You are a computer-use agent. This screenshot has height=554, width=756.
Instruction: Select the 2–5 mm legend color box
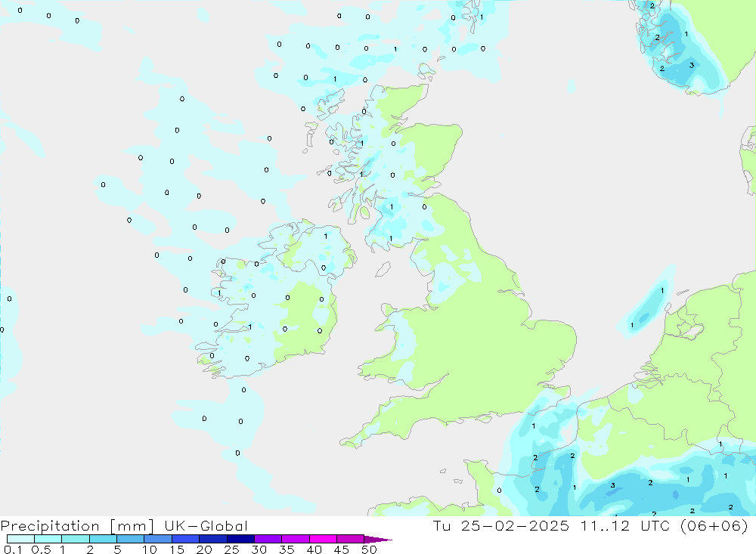tap(103, 539)
